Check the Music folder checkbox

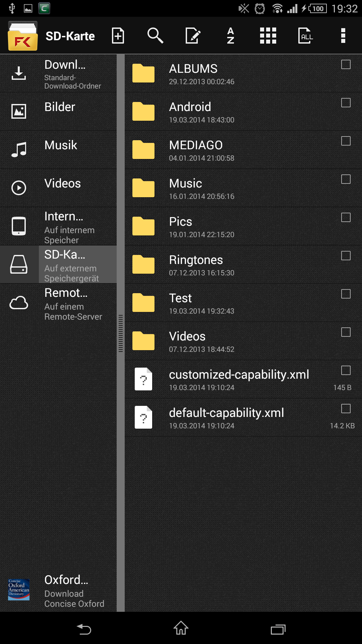click(346, 179)
